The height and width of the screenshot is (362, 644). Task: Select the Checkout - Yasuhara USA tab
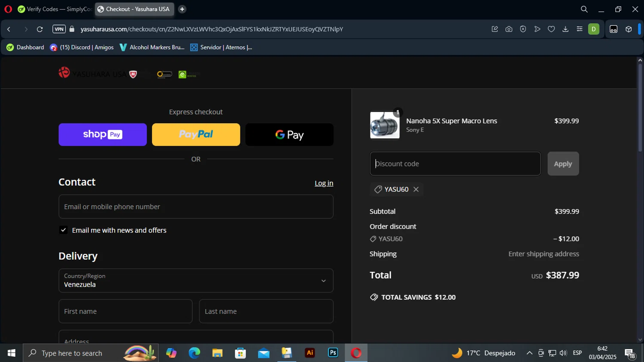(134, 9)
